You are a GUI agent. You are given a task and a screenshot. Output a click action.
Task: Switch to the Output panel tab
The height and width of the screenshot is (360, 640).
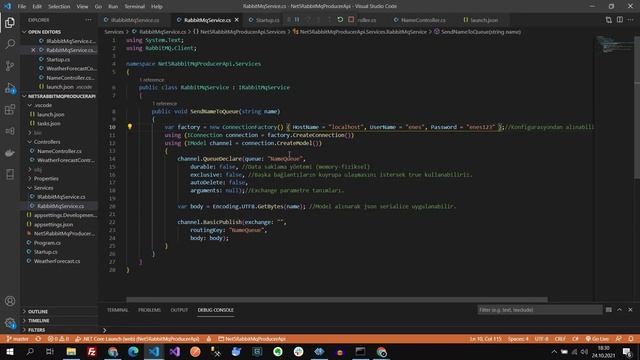click(179, 310)
